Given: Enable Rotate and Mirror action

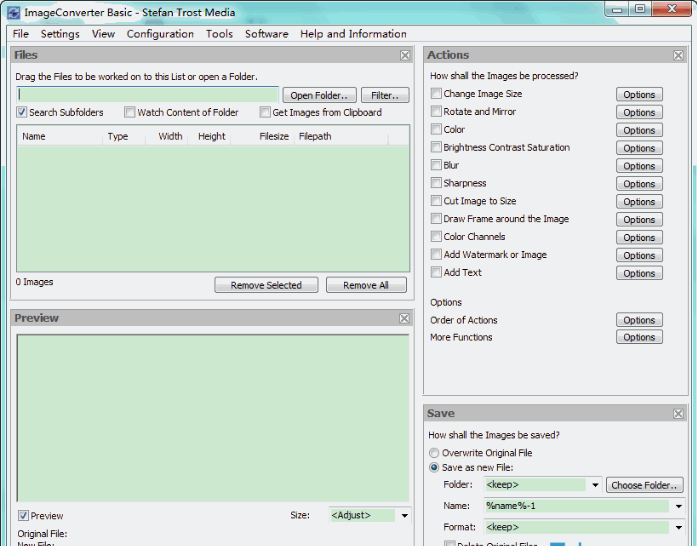Looking at the screenshot, I should coord(436,111).
